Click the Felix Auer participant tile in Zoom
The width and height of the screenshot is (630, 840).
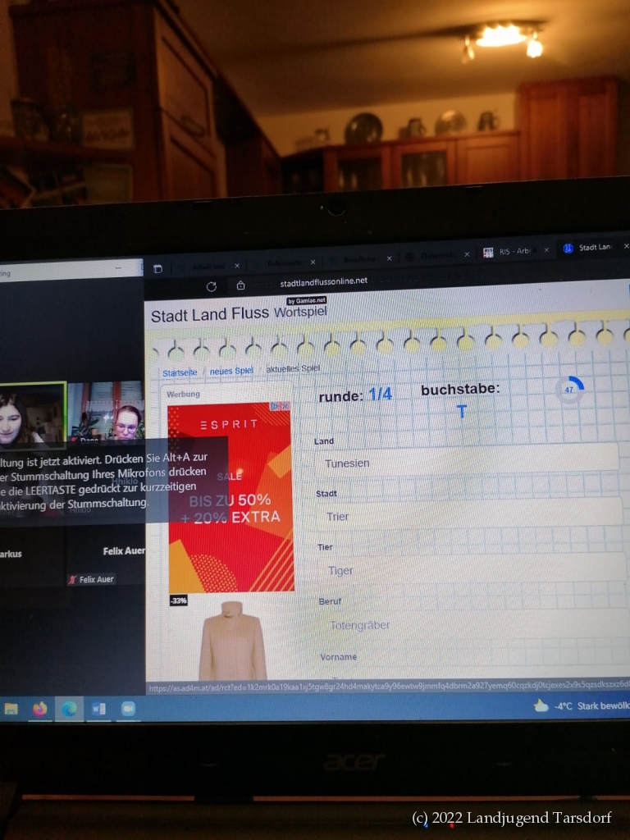pyautogui.click(x=106, y=557)
